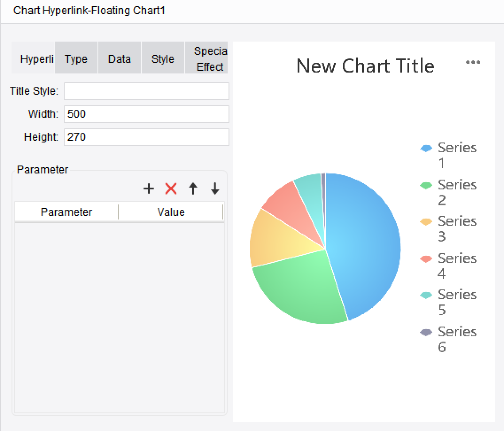The height and width of the screenshot is (431, 504).
Task: Switch to the Type tab
Action: pos(75,58)
